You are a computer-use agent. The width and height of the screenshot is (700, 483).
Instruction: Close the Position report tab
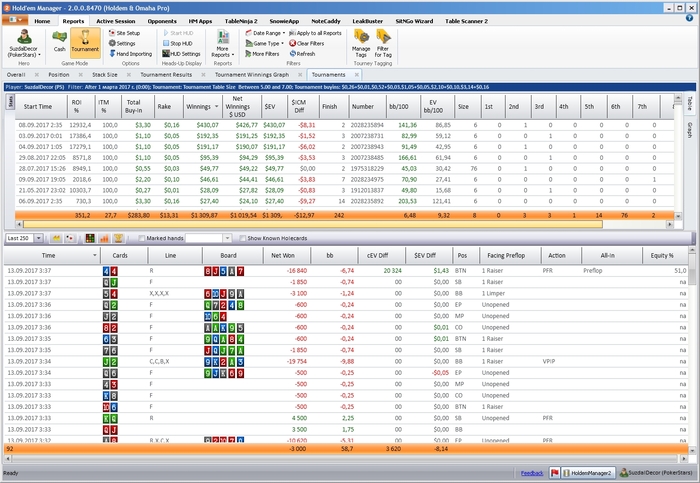coord(81,75)
